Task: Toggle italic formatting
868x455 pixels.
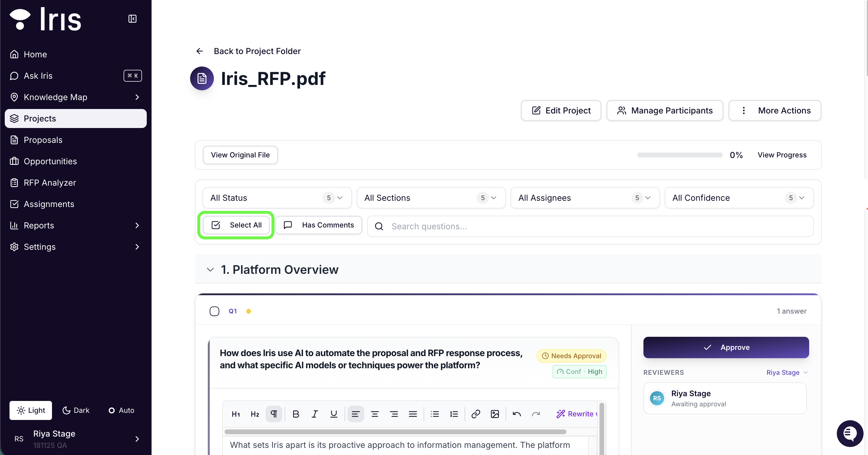Action: point(315,414)
